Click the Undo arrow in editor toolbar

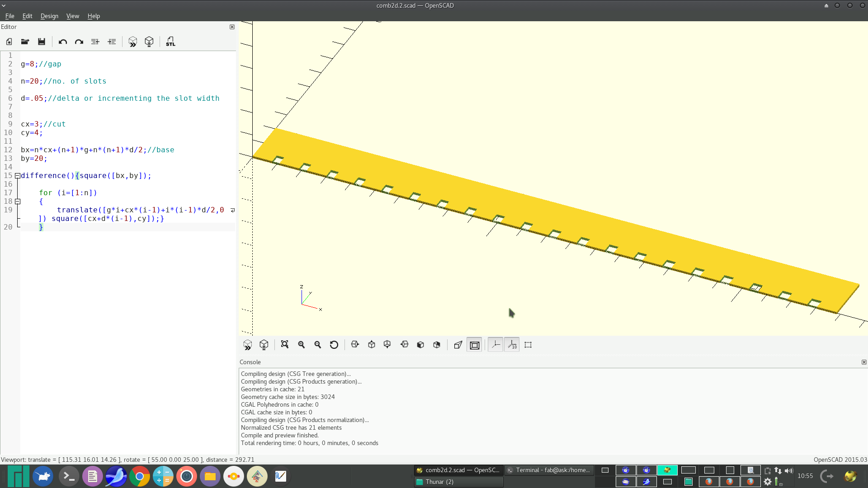click(63, 42)
